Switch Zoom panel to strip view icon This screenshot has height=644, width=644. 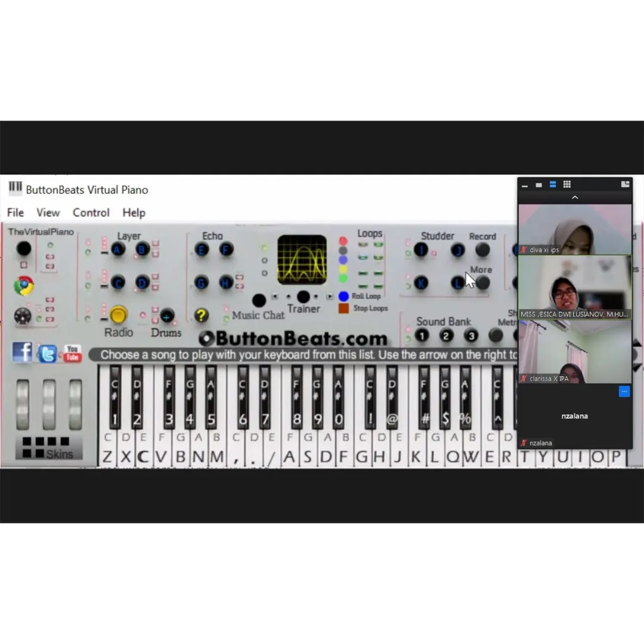click(553, 184)
